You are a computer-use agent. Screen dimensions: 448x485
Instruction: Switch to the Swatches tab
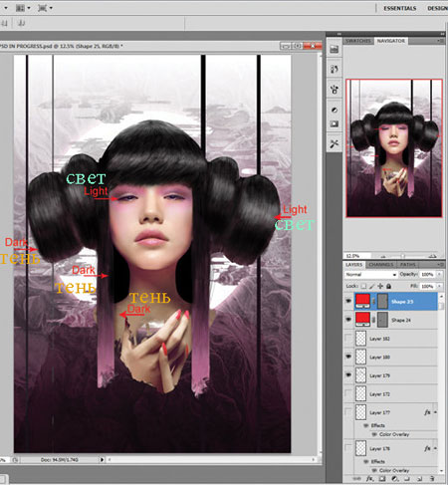pos(358,41)
